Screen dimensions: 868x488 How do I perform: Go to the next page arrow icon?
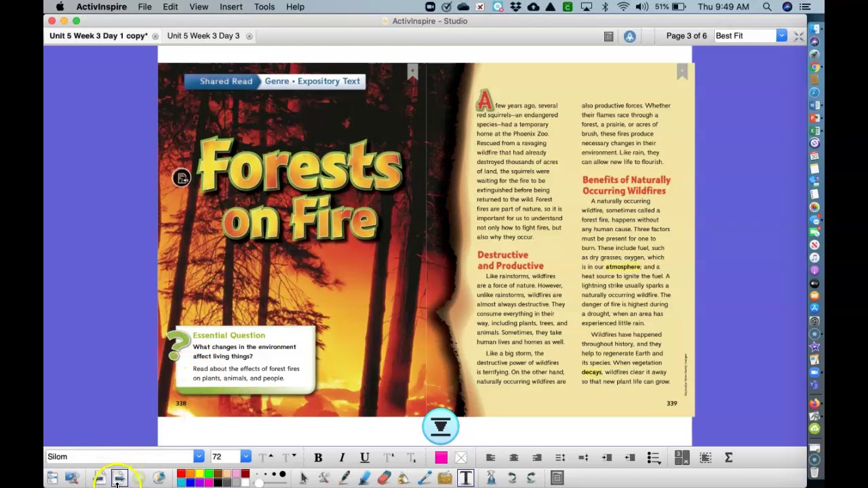tap(119, 479)
